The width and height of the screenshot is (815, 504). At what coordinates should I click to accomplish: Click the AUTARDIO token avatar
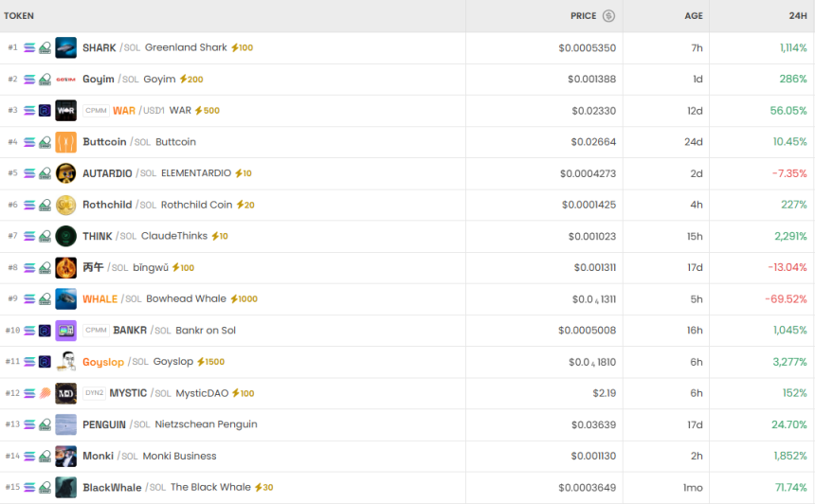click(x=65, y=173)
